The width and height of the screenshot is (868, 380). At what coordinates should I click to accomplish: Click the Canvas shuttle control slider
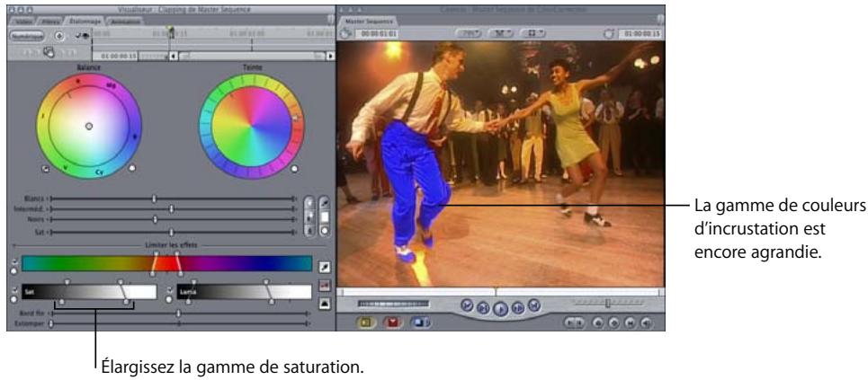pyautogui.click(x=608, y=303)
